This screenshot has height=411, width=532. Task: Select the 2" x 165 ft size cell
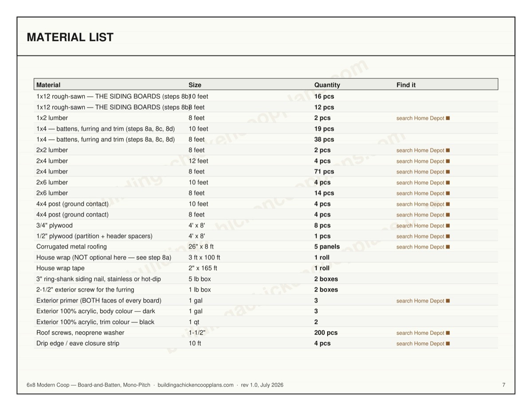(x=203, y=268)
